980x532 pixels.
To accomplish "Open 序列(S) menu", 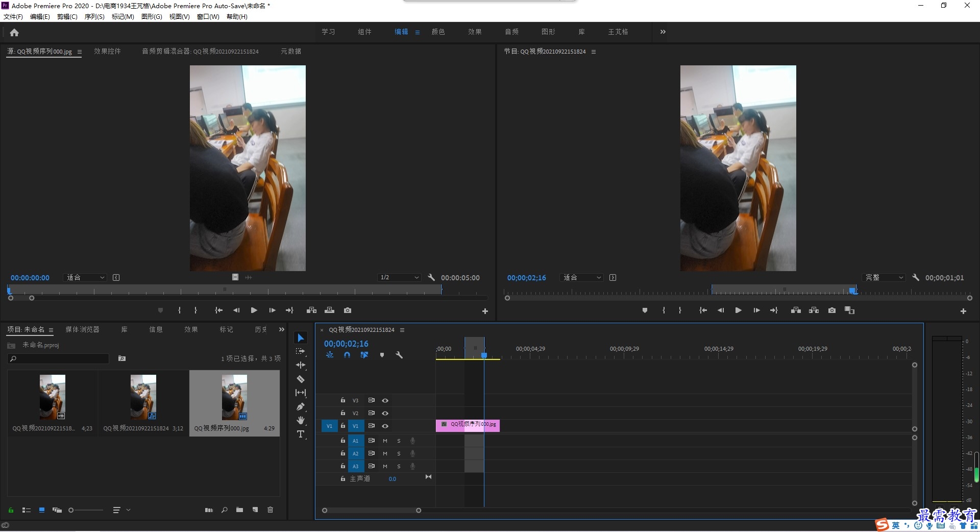I will tap(94, 17).
